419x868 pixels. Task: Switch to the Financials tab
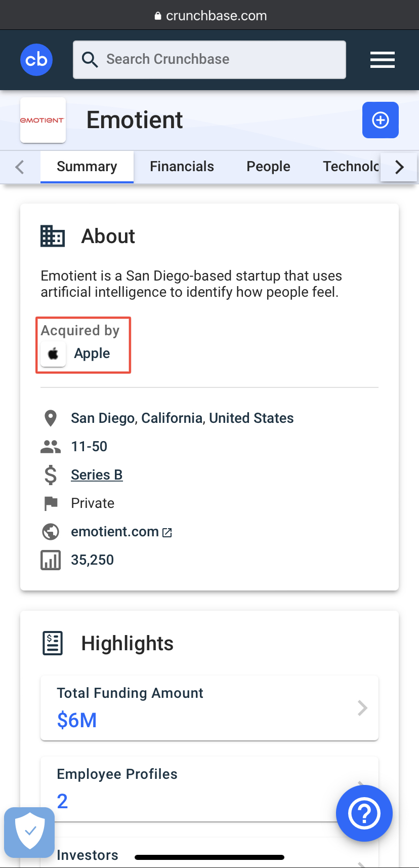tap(182, 167)
